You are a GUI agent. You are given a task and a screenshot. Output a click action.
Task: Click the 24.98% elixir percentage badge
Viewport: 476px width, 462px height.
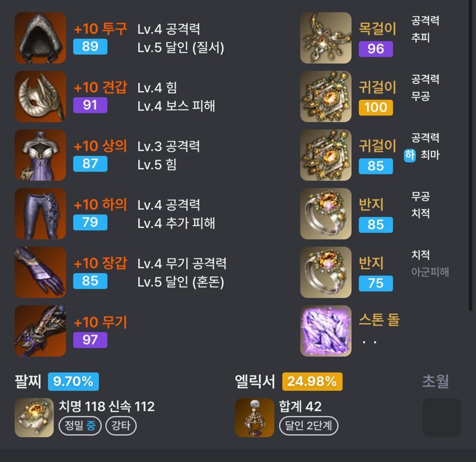312,382
